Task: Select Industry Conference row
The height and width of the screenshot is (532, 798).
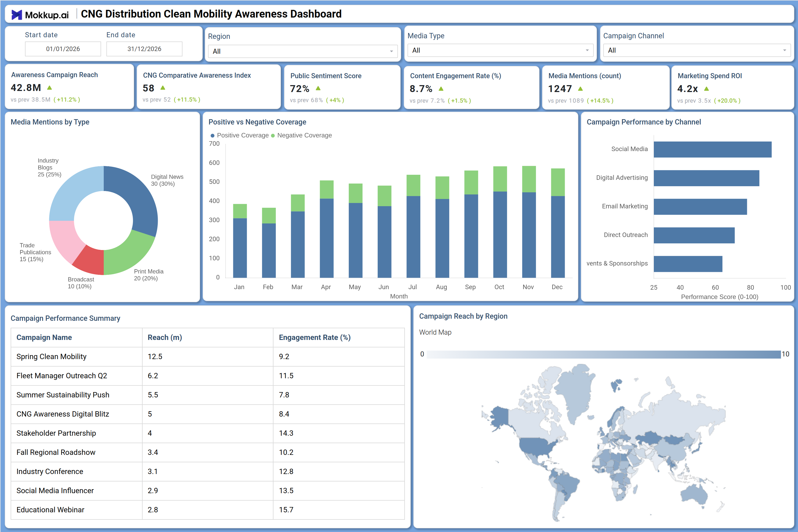Action: [208, 472]
